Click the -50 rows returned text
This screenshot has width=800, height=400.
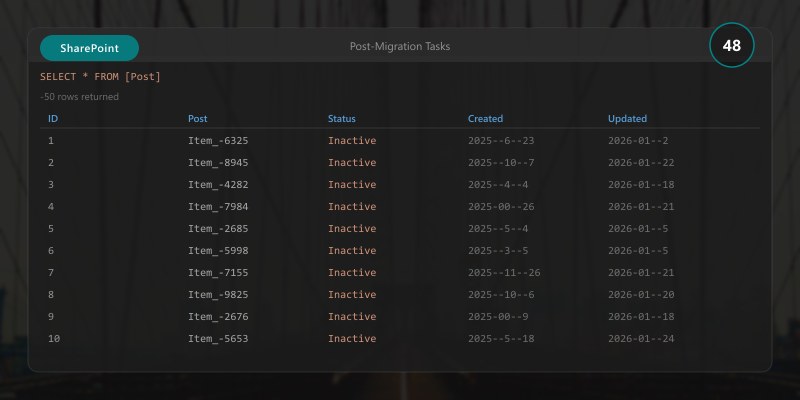tap(80, 96)
